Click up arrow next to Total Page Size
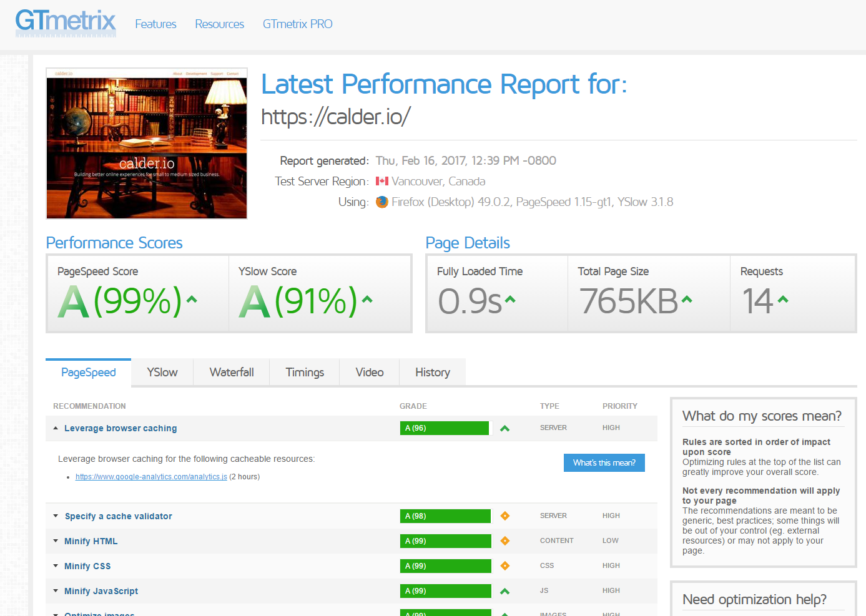This screenshot has height=616, width=866. pos(687,300)
